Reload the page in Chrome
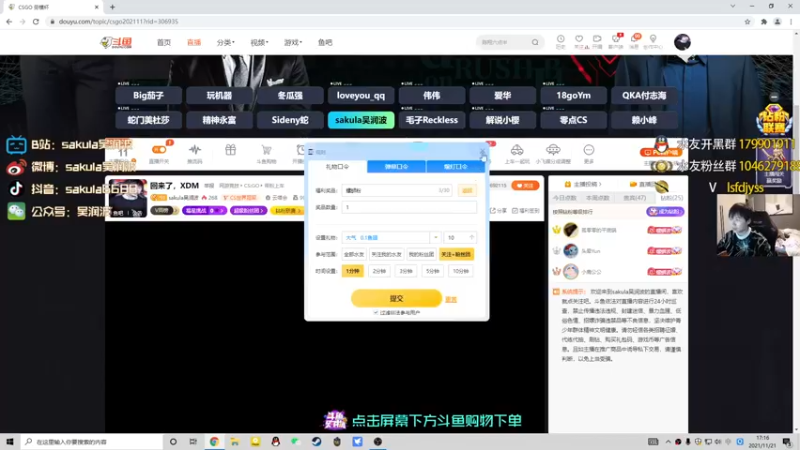Viewport: 800px width, 450px height. click(x=36, y=21)
